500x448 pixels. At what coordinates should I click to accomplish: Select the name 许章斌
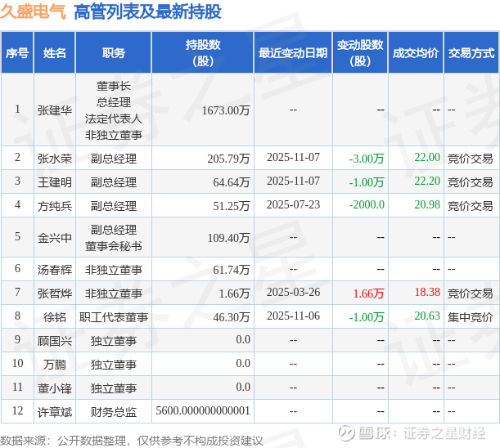(55, 412)
